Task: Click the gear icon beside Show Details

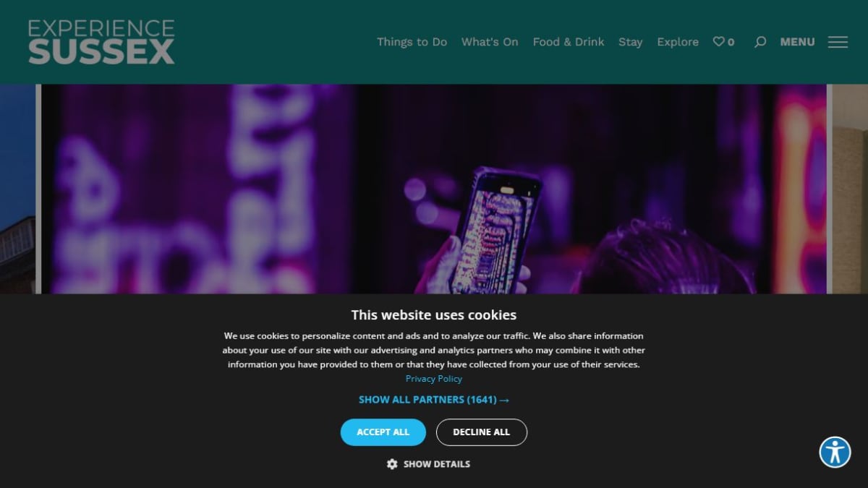Action: [392, 464]
